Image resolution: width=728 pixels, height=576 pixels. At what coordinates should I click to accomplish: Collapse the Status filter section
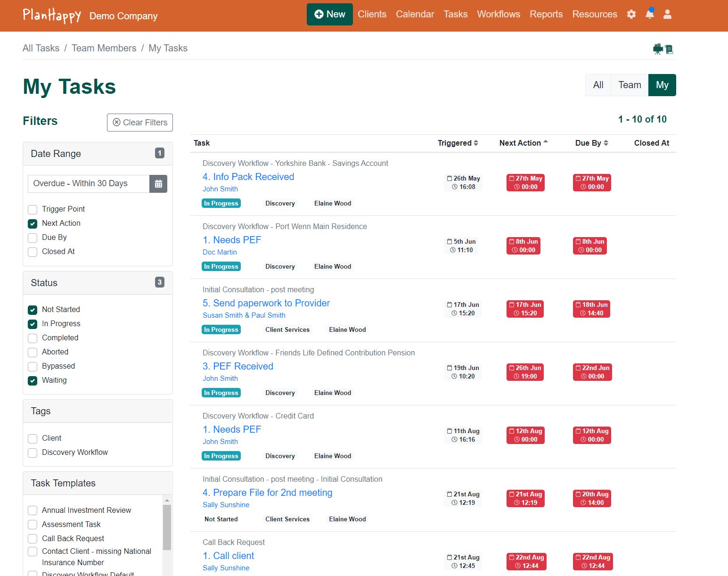(x=98, y=283)
